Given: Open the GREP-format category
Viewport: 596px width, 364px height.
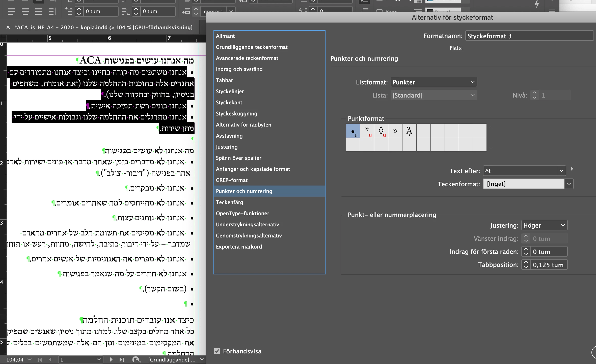Looking at the screenshot, I should [x=232, y=180].
